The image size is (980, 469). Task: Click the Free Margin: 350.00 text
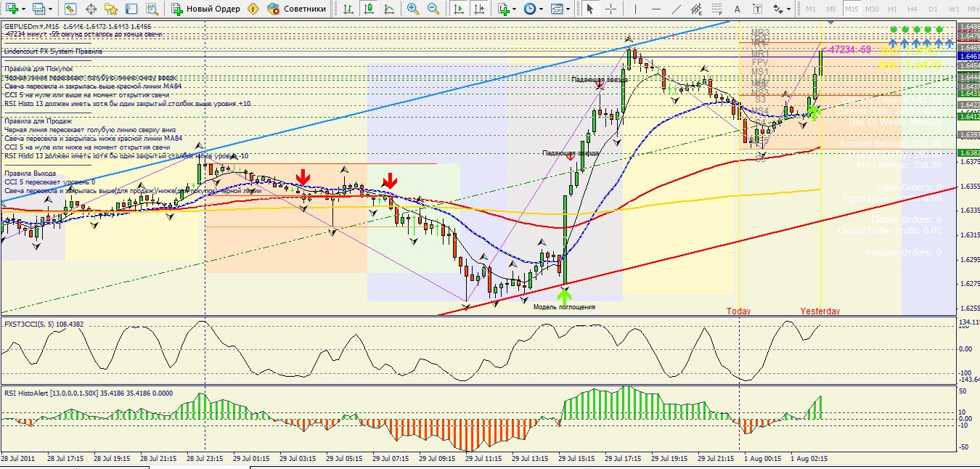coord(899,166)
